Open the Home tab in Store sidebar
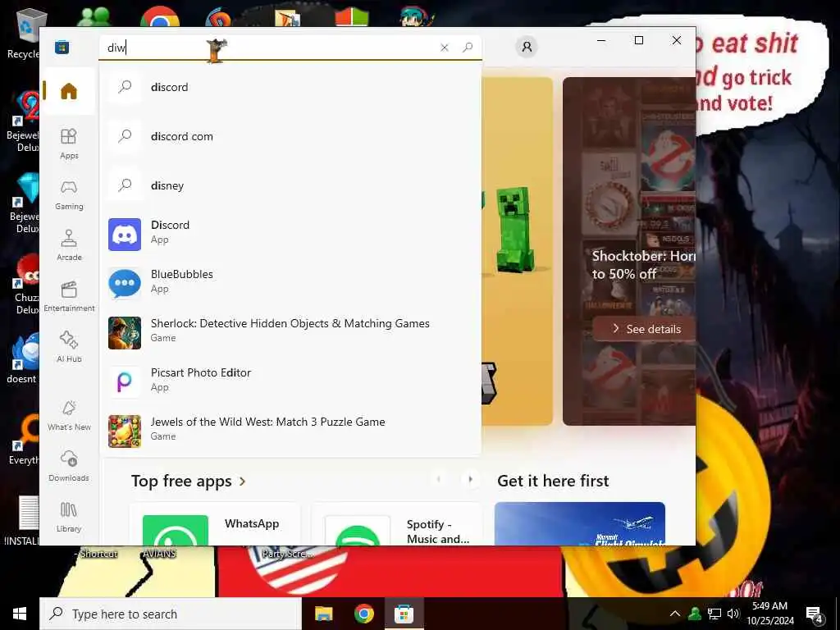Image resolution: width=840 pixels, height=630 pixels. pos(69,91)
